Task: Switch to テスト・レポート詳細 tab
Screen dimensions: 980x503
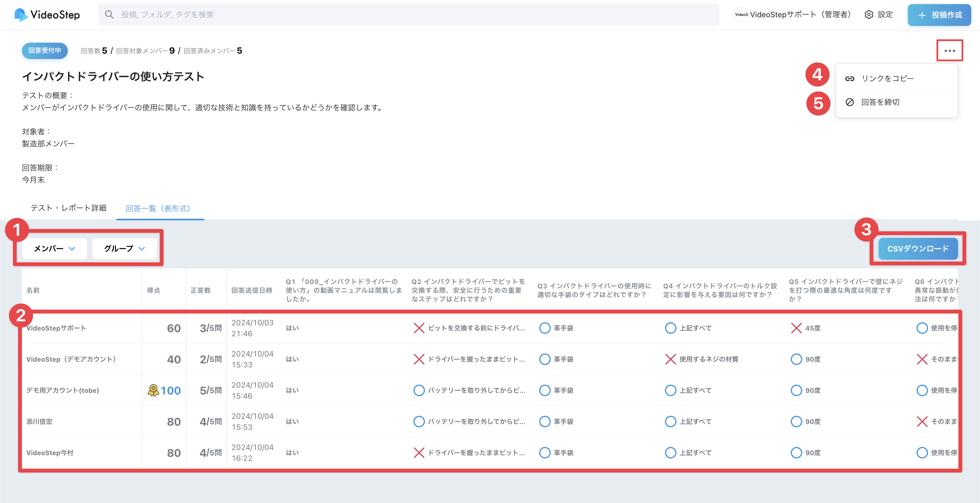Action: point(68,208)
